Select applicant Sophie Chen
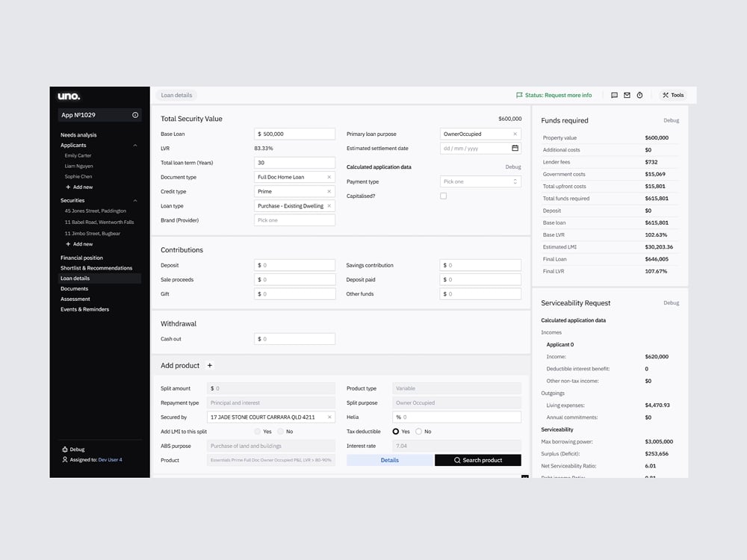Image resolution: width=747 pixels, height=560 pixels. [78, 177]
